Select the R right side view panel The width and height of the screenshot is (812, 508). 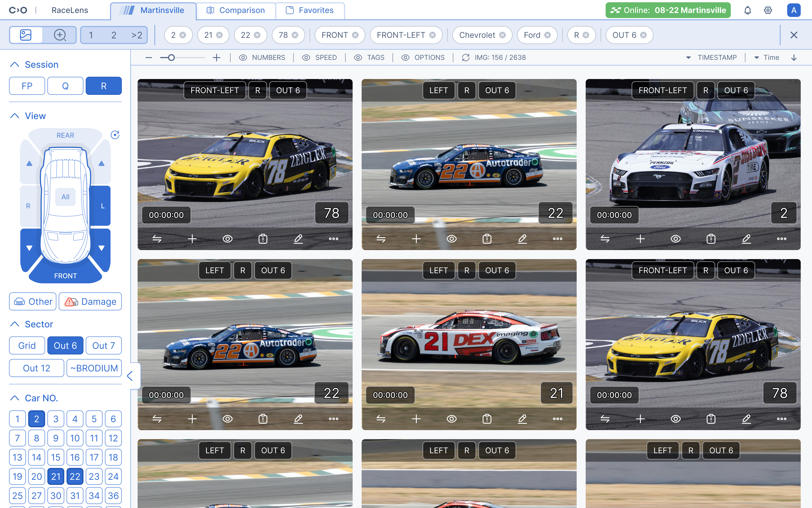(x=28, y=206)
